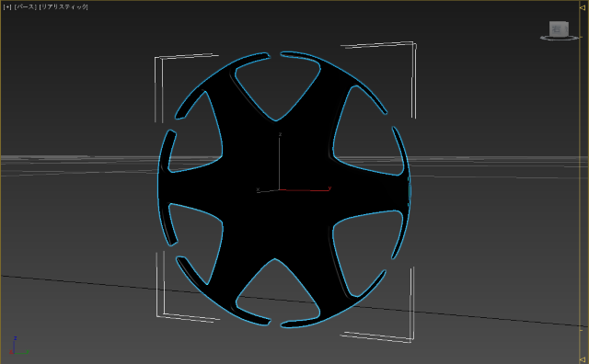The width and height of the screenshot is (589, 364).
Task: Click the red Y axis of the pivot gizmo
Action: point(305,190)
